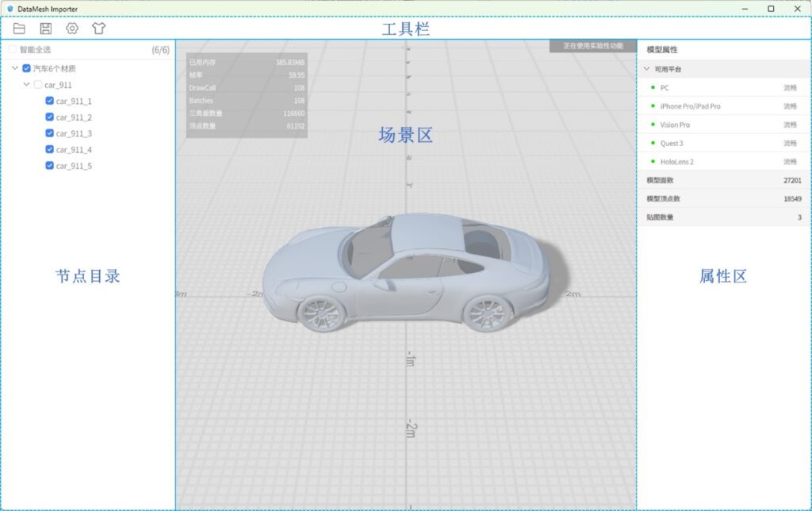Viewport: 812px width, 511px height.
Task: Toggle the 智能全选 checkbox
Action: coord(12,50)
